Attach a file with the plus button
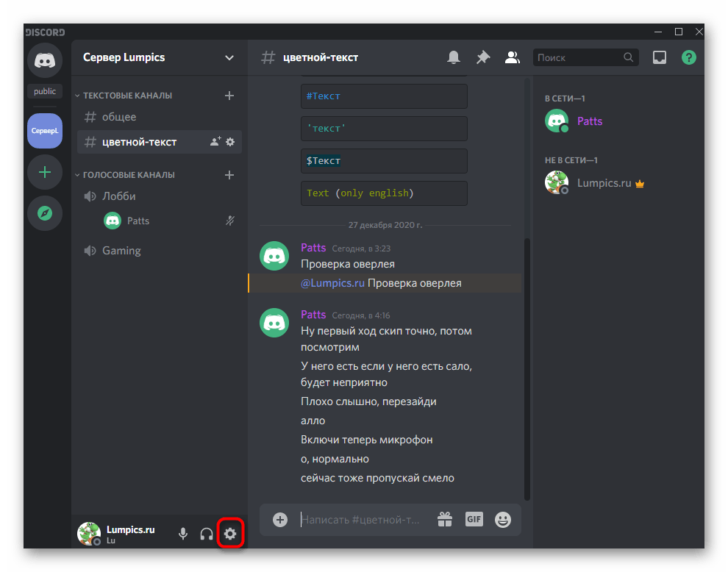This screenshot has height=572, width=728. 280,520
